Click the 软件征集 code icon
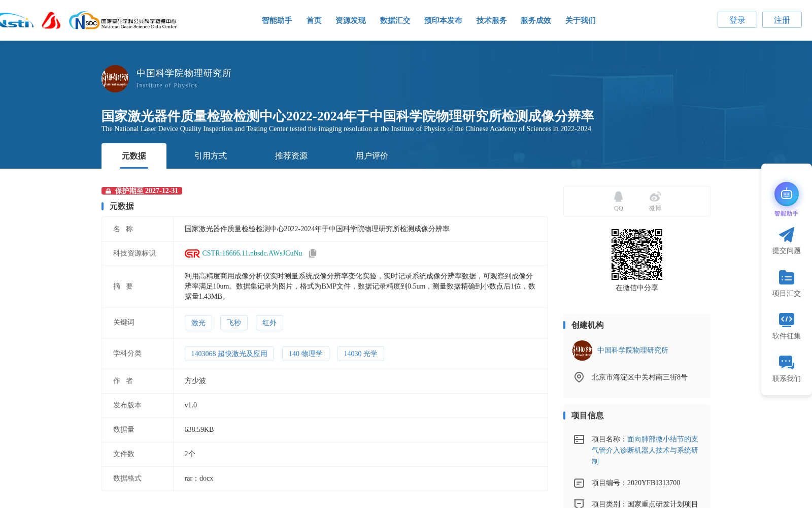 (x=787, y=320)
